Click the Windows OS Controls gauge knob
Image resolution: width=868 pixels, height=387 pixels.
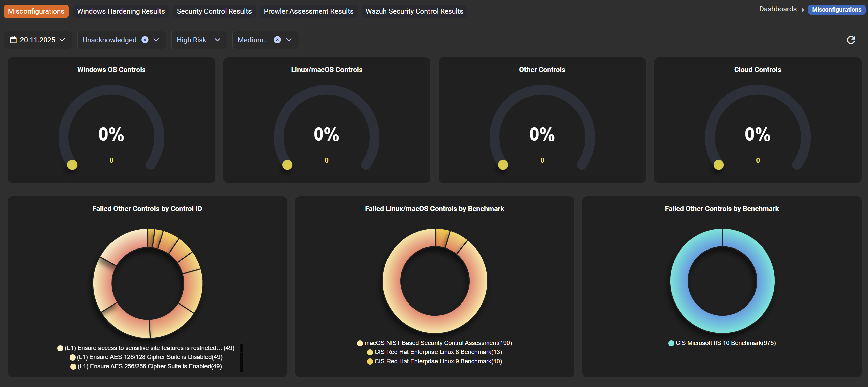[x=72, y=165]
